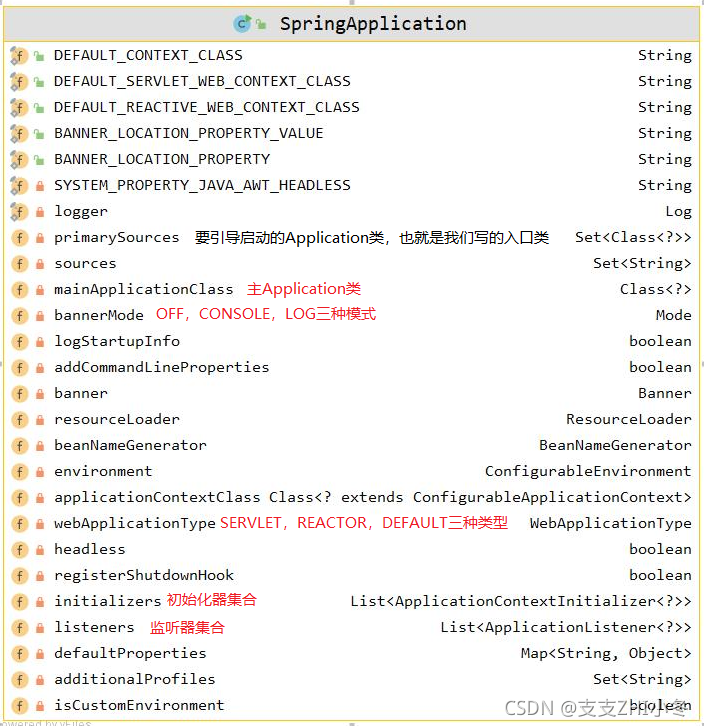The width and height of the screenshot is (704, 726).
Task: Select the additionalProfiles field name
Action: [134, 679]
